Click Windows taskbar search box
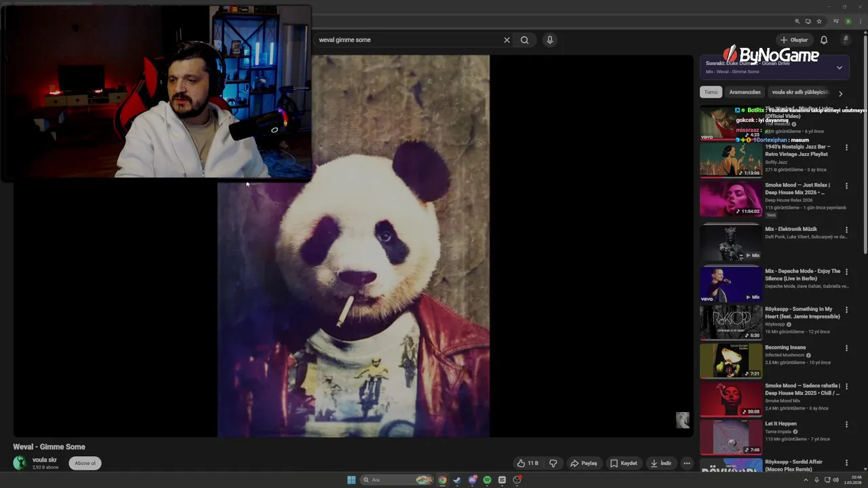868x488 pixels. click(397, 480)
